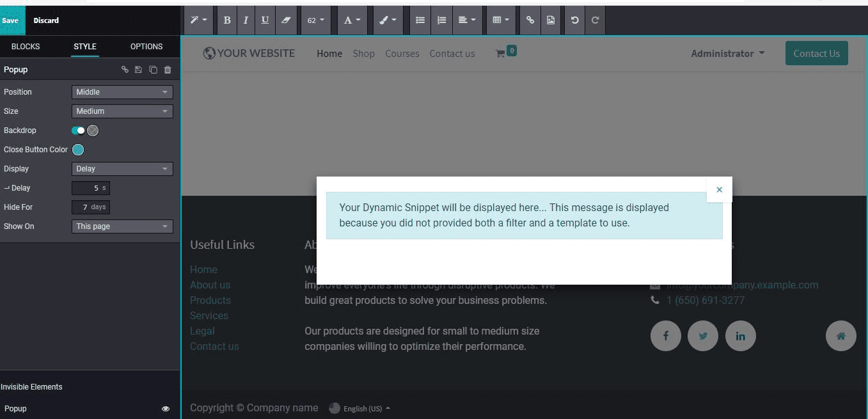Pick the Backdrop color swatch
The height and width of the screenshot is (419, 868).
click(93, 130)
